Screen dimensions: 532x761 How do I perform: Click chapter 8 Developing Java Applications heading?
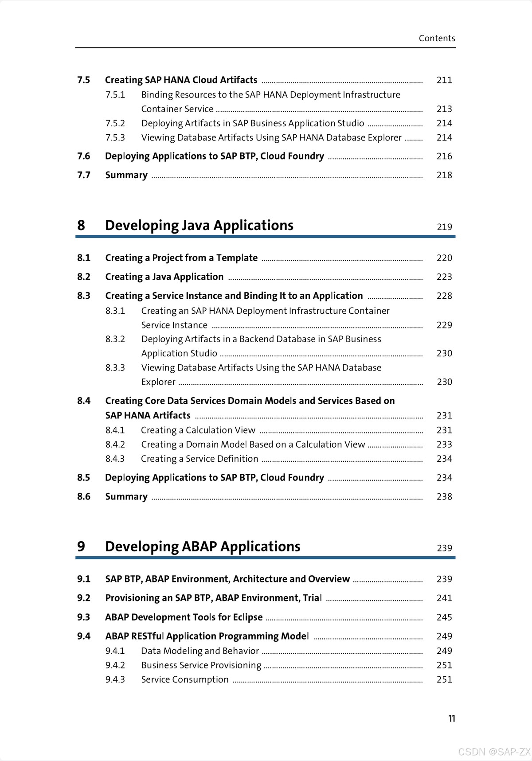199,225
